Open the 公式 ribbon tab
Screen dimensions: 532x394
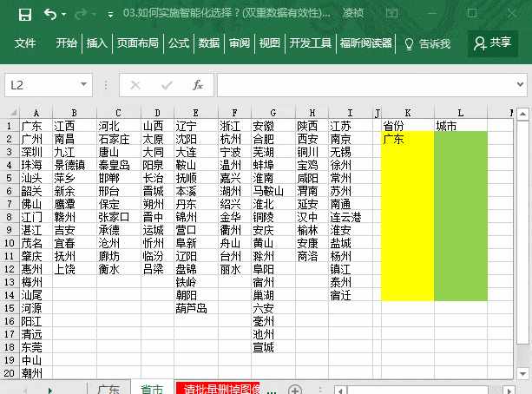[179, 43]
